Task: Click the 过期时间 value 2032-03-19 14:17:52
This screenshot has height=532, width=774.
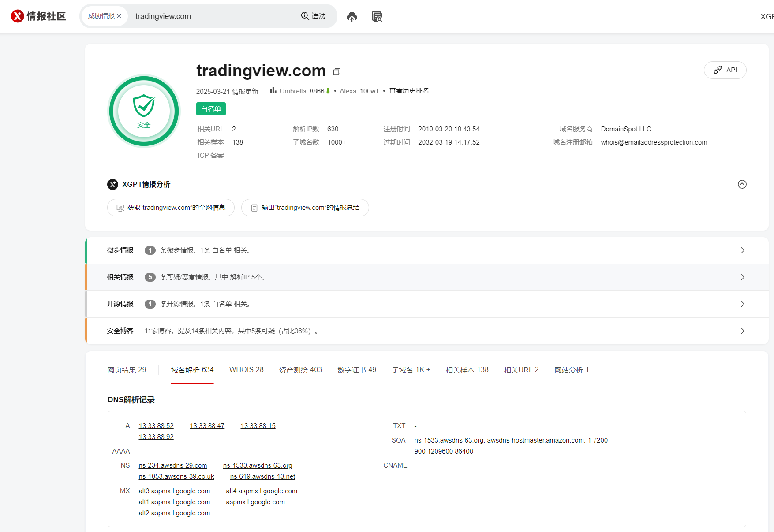Action: click(449, 142)
